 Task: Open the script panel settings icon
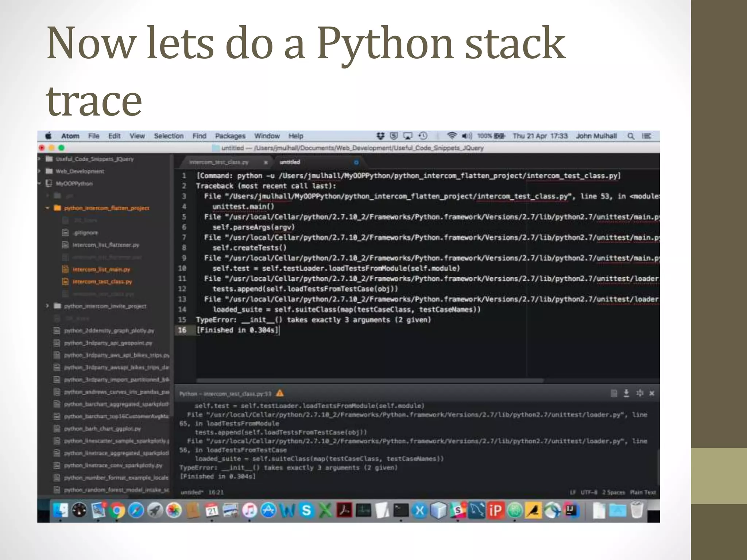pos(639,393)
